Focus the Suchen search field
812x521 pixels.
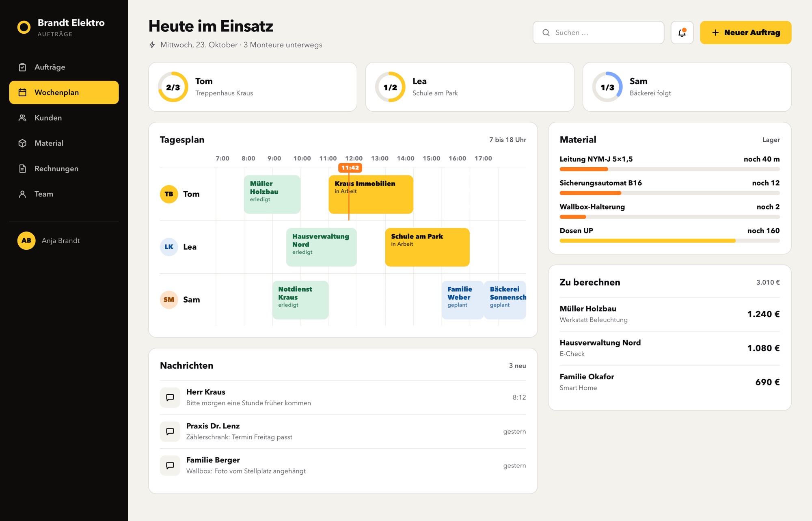tap(598, 32)
